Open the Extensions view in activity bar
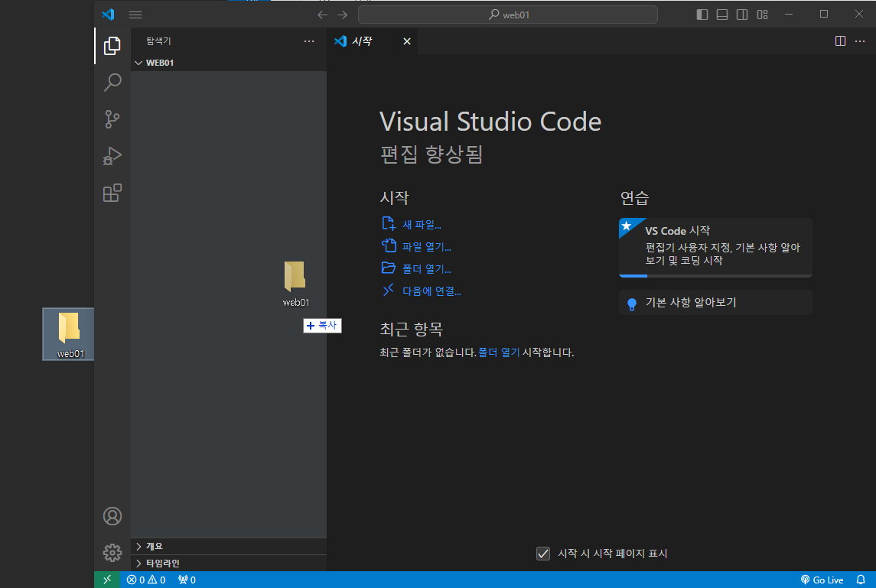The image size is (876, 588). pyautogui.click(x=112, y=193)
